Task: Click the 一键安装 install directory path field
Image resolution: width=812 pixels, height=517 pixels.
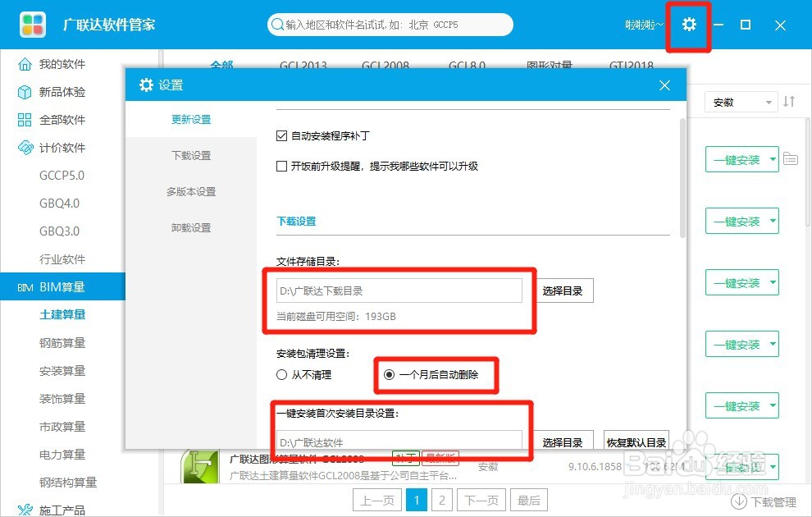Action: [x=399, y=441]
